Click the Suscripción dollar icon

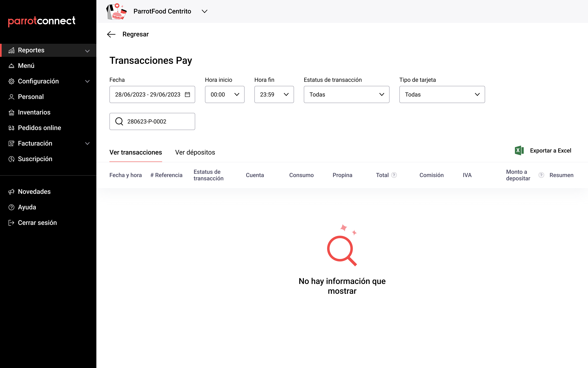[x=11, y=159]
